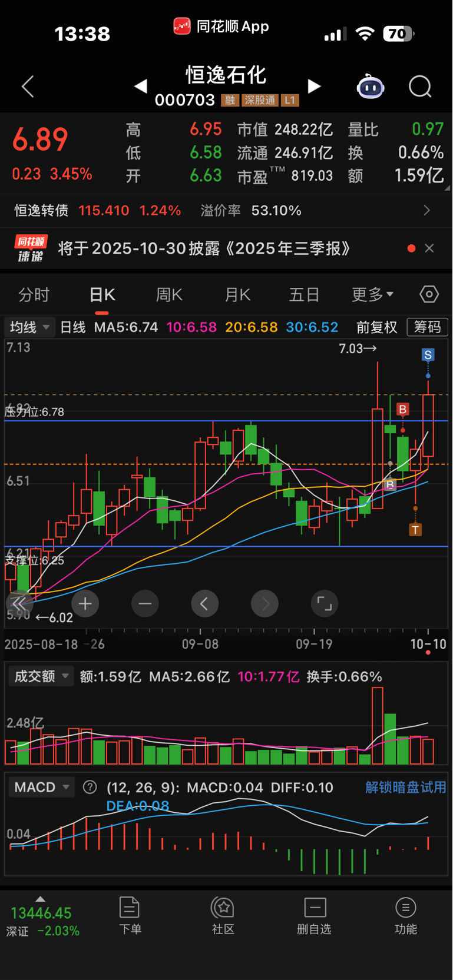Select the 日K tab
The height and width of the screenshot is (980, 453).
102,294
